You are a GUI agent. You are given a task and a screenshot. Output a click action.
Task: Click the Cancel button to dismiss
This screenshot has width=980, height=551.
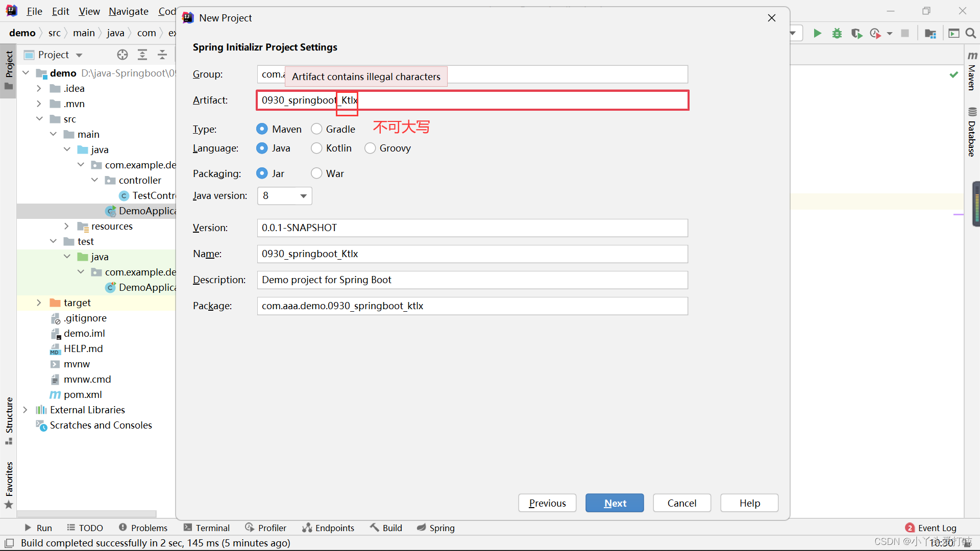click(x=681, y=503)
